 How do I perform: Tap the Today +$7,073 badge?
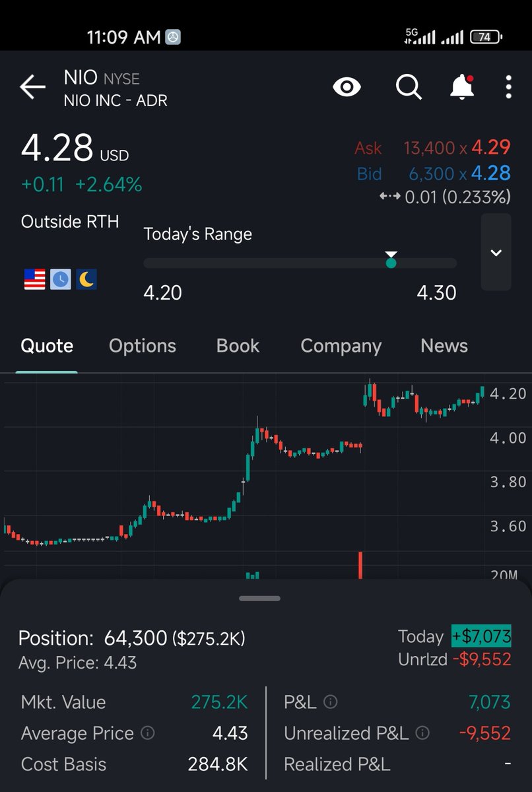pos(481,636)
